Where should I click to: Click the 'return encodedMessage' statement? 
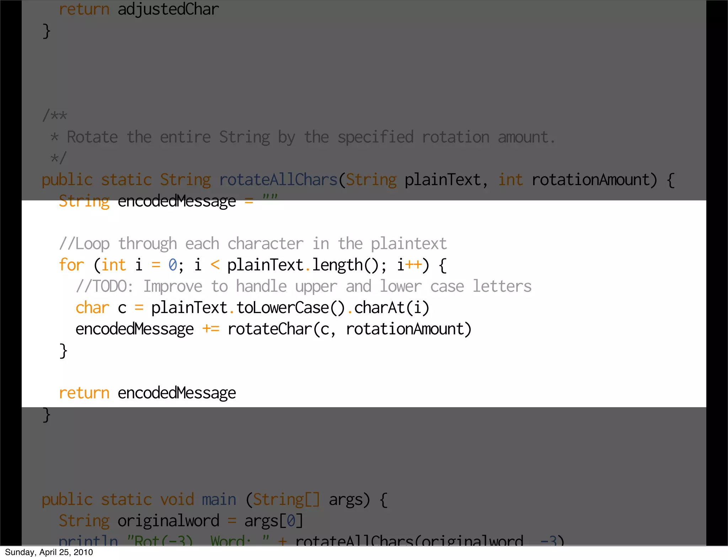click(x=147, y=393)
